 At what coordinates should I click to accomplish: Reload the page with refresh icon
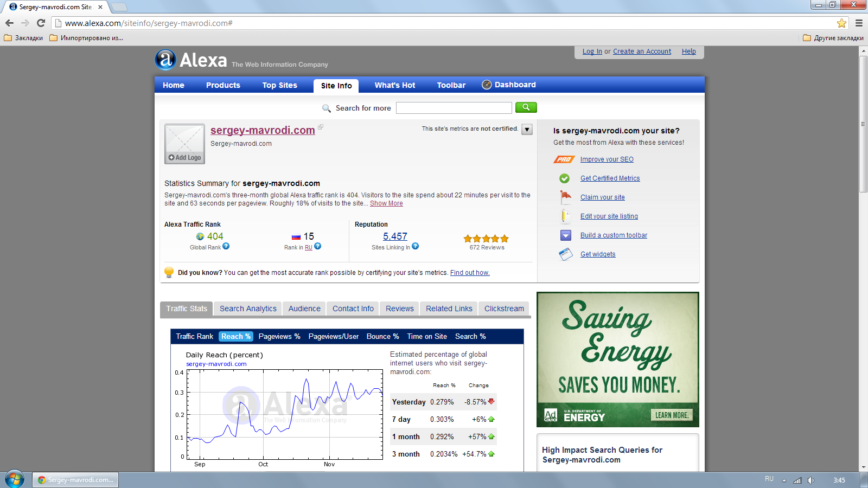[41, 23]
